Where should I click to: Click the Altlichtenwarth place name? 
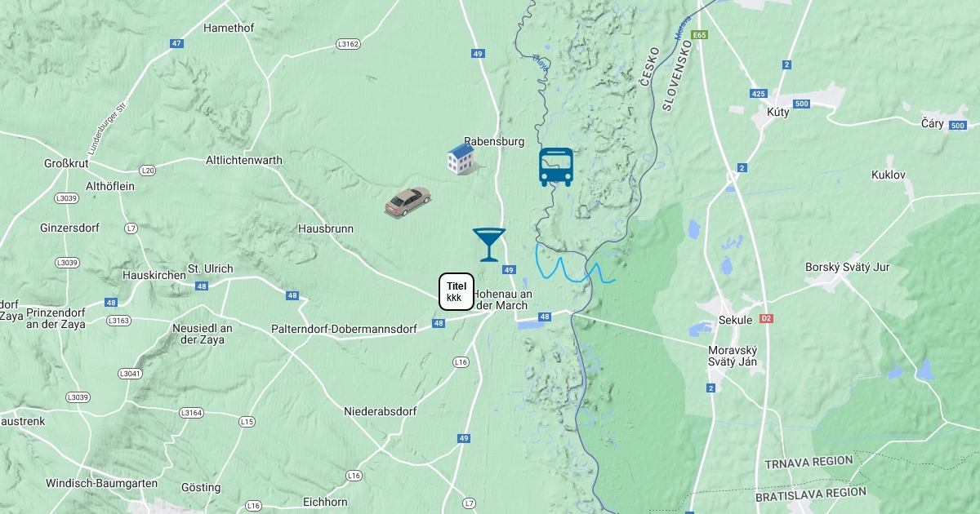click(244, 160)
